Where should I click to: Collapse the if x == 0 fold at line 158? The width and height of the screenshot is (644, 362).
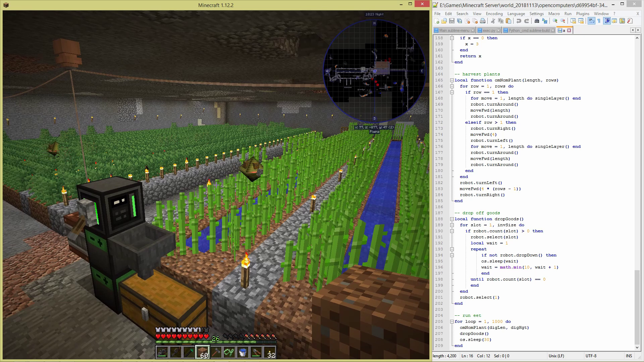(452, 38)
